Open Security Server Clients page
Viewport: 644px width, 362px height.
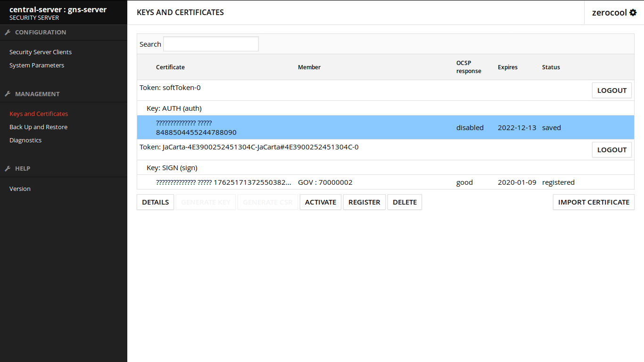pos(41,52)
